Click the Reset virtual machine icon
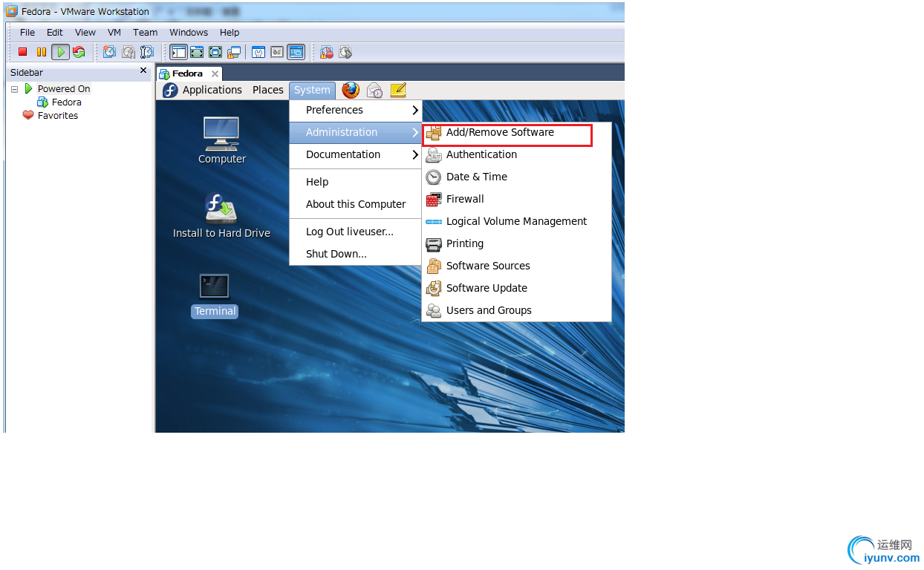The height and width of the screenshot is (570, 924). pos(79,52)
